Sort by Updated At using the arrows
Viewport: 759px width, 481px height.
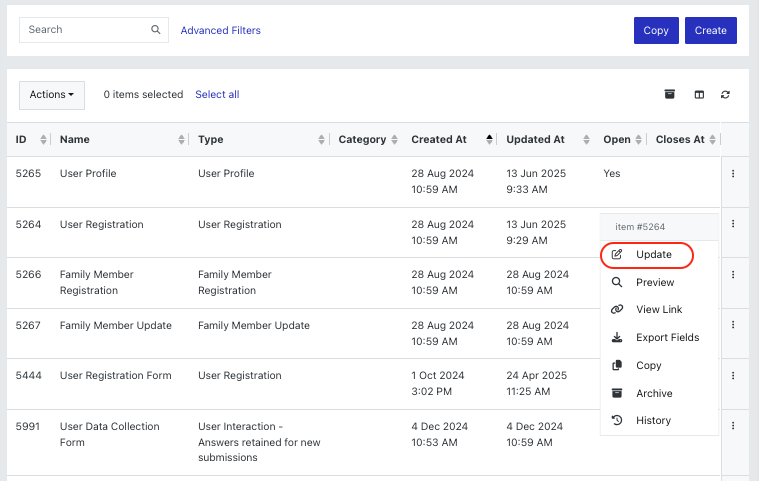click(586, 139)
